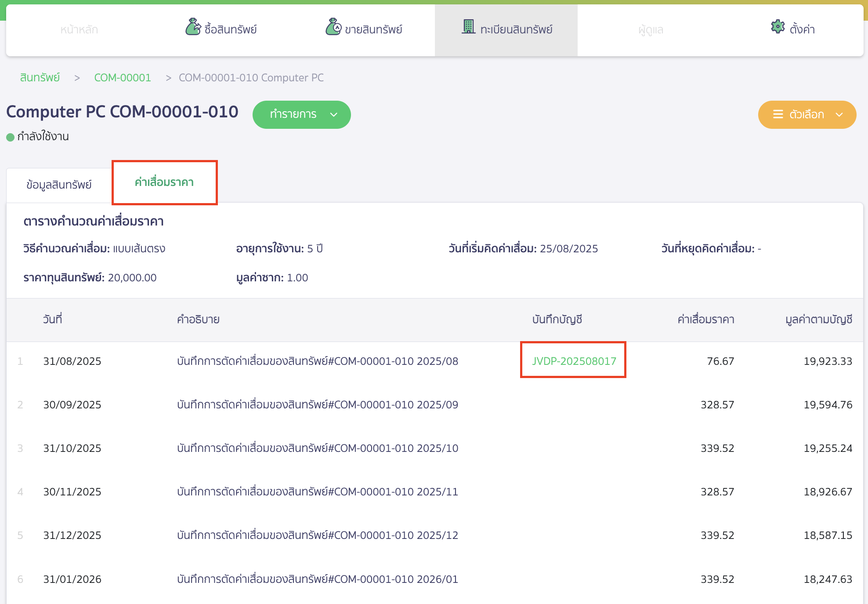
Task: Click the บันทึกบัญชี column header
Action: point(557,320)
